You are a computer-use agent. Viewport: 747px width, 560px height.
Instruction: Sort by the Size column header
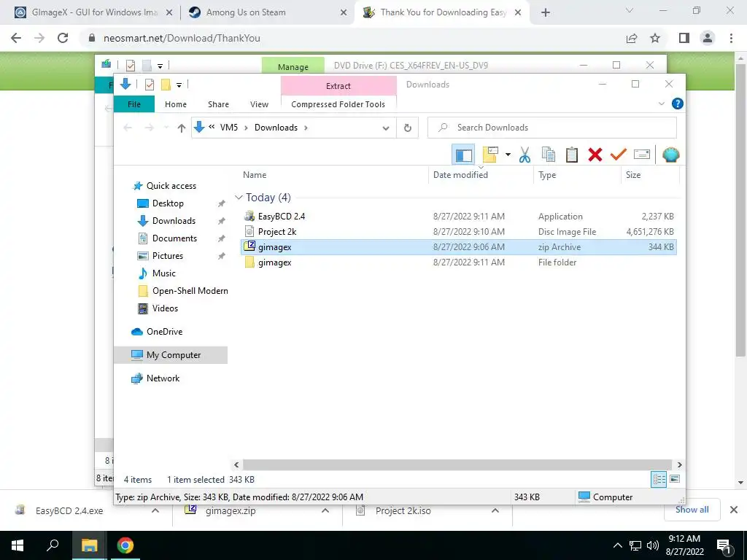tap(650, 175)
